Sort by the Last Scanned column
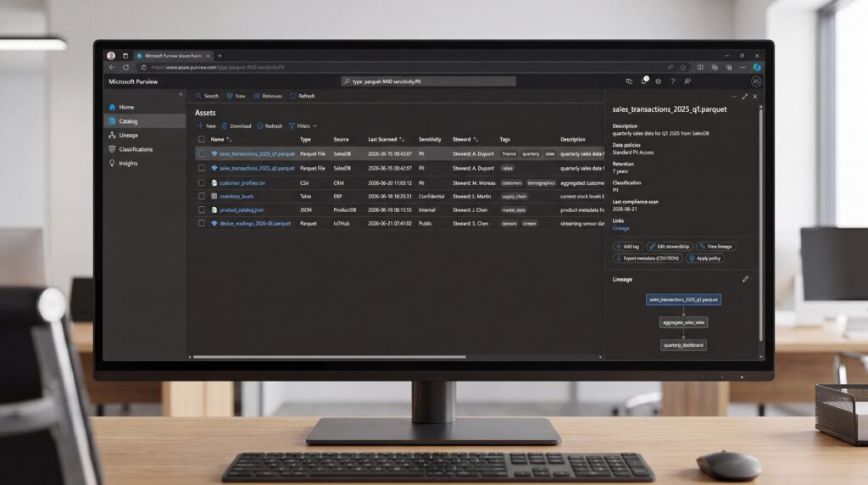Image resolution: width=868 pixels, height=485 pixels. click(402, 140)
